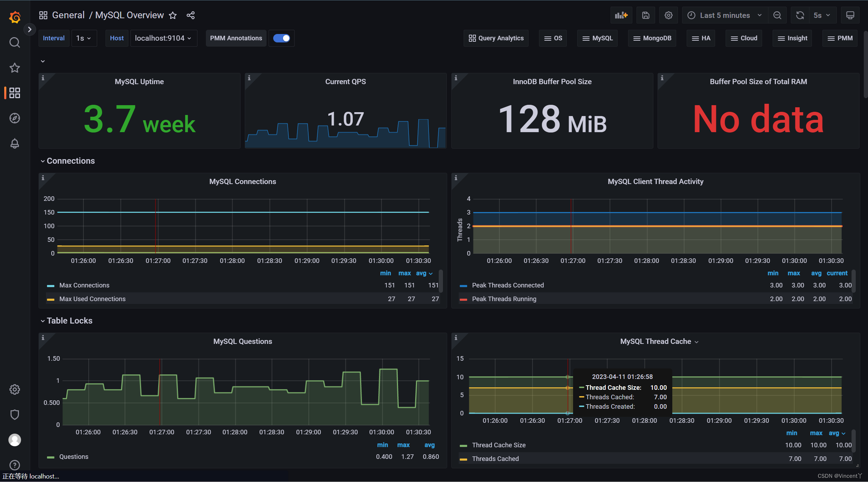Sort Questions legend by max

tap(403, 445)
